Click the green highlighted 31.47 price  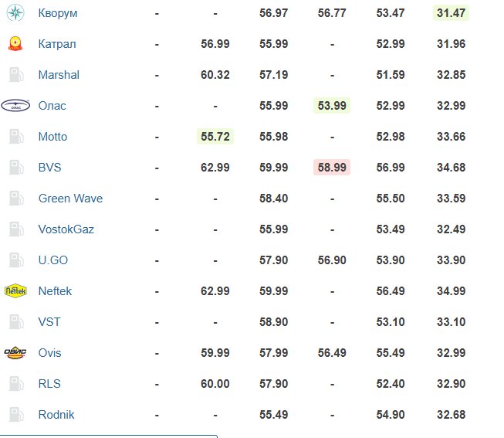(x=451, y=13)
